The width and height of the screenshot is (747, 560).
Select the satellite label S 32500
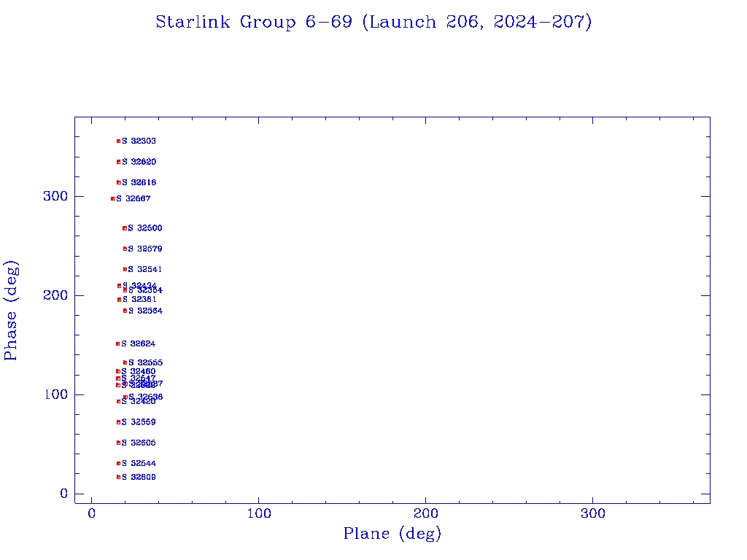click(x=145, y=228)
